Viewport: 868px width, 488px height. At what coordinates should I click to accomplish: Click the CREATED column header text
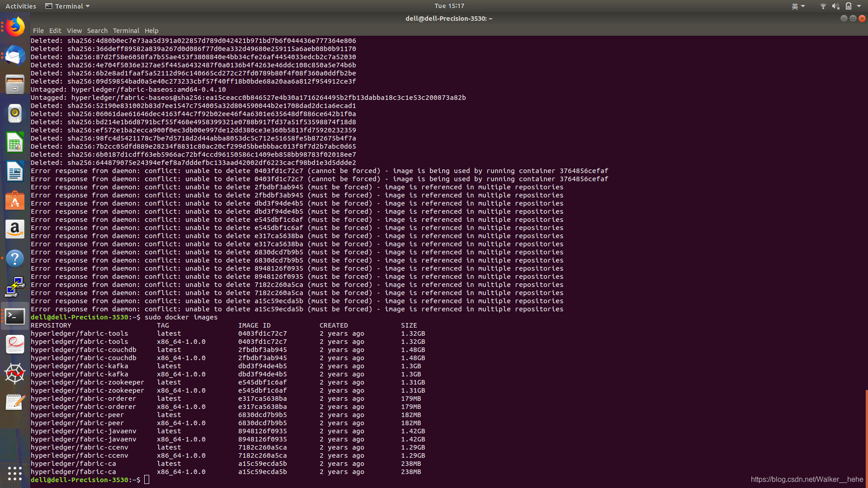tap(334, 325)
